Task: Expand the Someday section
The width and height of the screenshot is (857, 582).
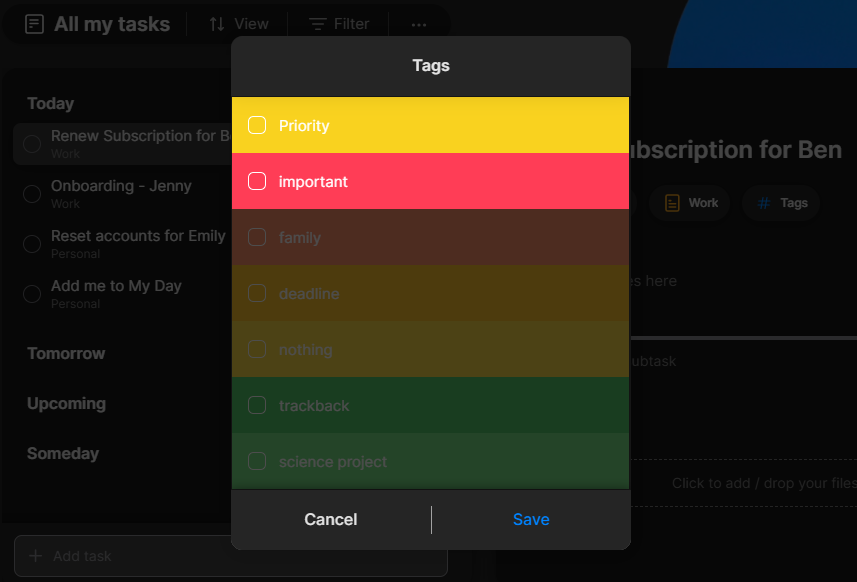Action: pos(63,453)
